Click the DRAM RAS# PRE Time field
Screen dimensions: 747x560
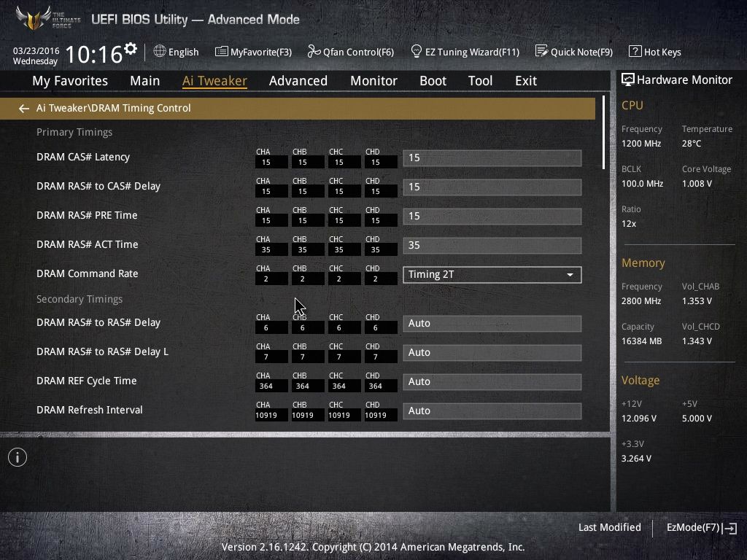coord(492,216)
